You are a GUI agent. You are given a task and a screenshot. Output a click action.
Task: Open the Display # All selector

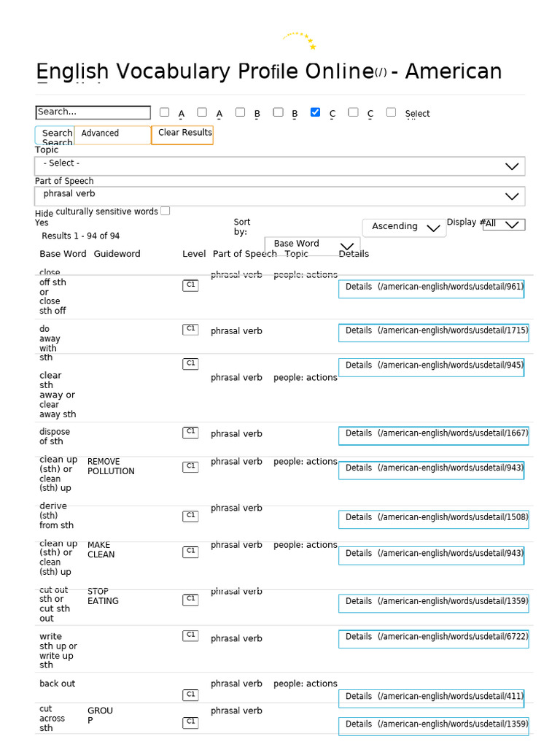[x=504, y=224]
